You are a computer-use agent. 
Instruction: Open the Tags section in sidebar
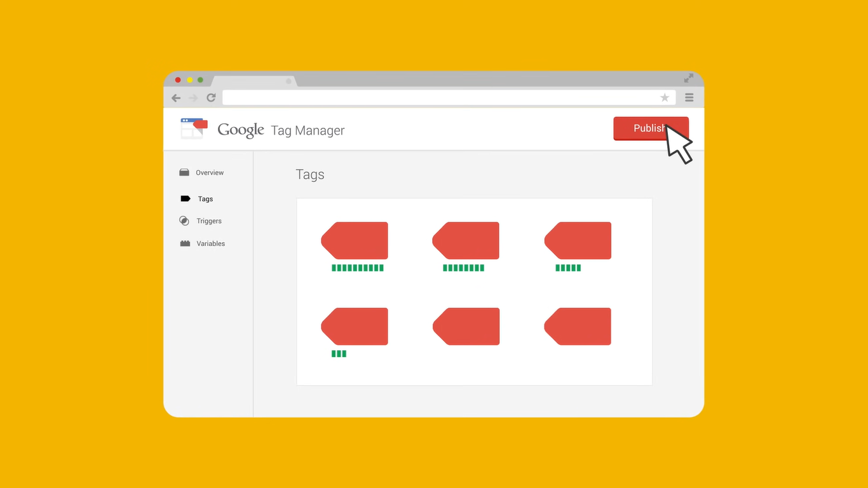[205, 199]
